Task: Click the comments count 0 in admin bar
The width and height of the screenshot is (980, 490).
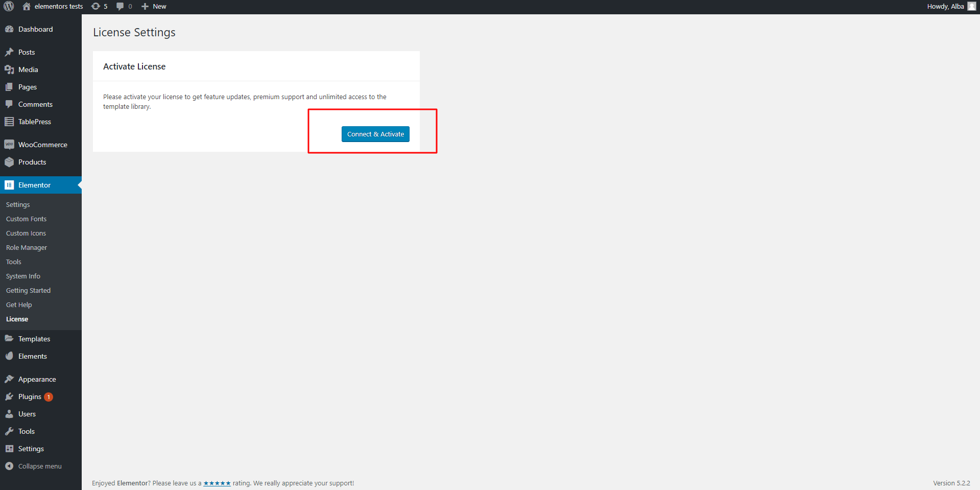Action: [130, 6]
